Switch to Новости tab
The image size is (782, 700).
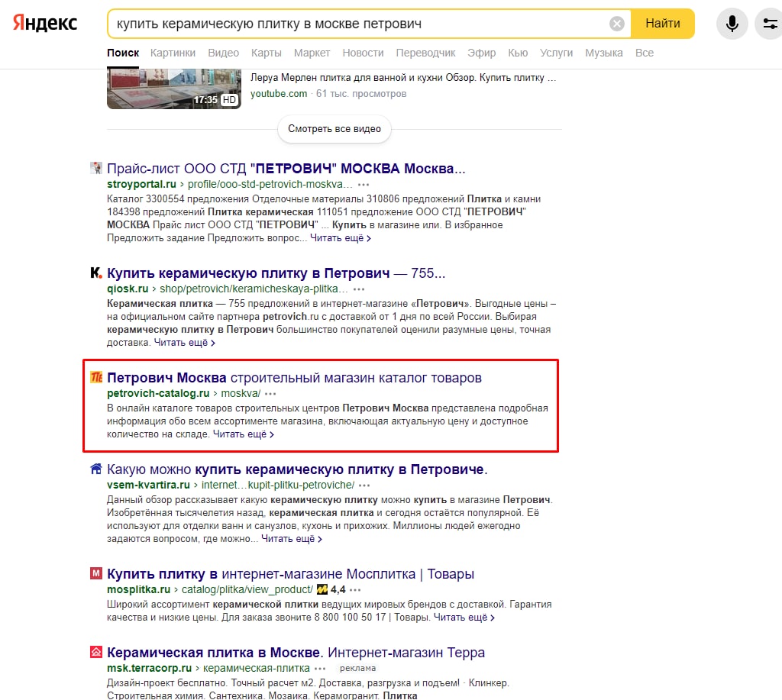[363, 53]
